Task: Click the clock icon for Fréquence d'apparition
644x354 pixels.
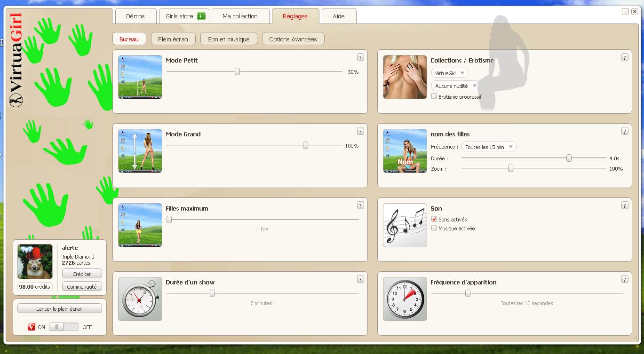Action: [405, 299]
